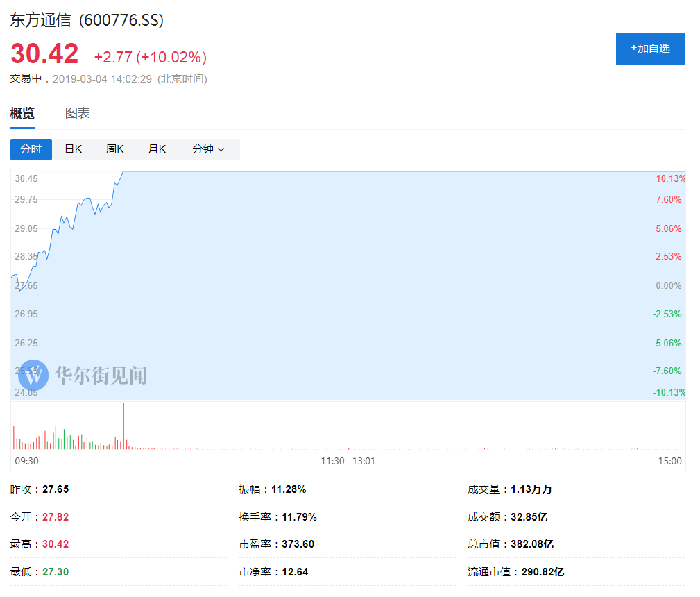700x597 pixels.
Task: Expand the 分钟 interval dropdown
Action: (208, 149)
